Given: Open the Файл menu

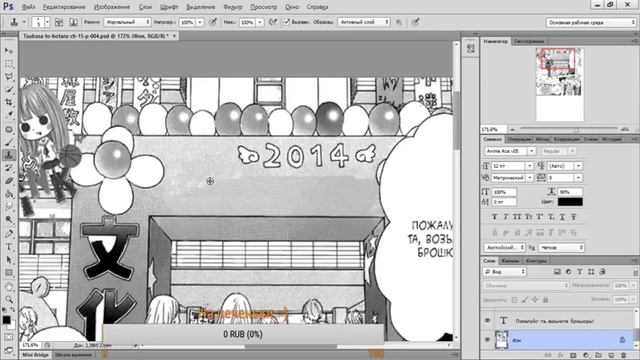Looking at the screenshot, I should 28,7.
